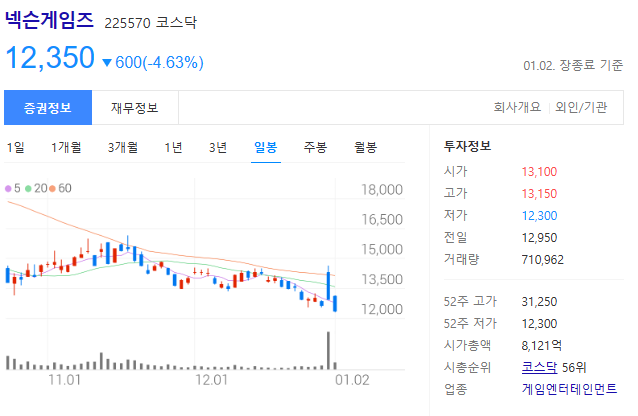638x416 pixels.
Task: Click the orange 60-day moving average dot
Action: click(52, 188)
